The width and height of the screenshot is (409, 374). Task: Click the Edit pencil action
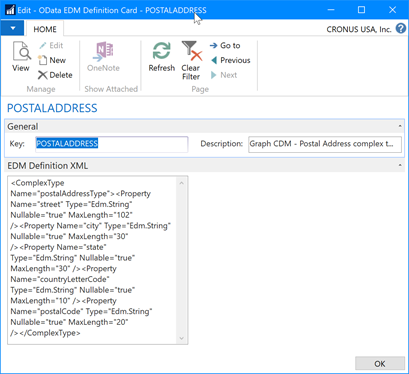51,45
